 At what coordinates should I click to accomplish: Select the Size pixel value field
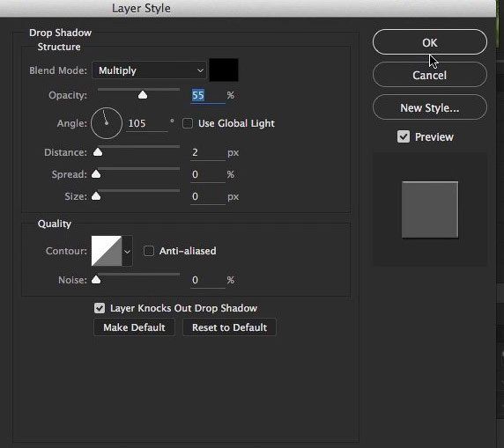pos(208,196)
